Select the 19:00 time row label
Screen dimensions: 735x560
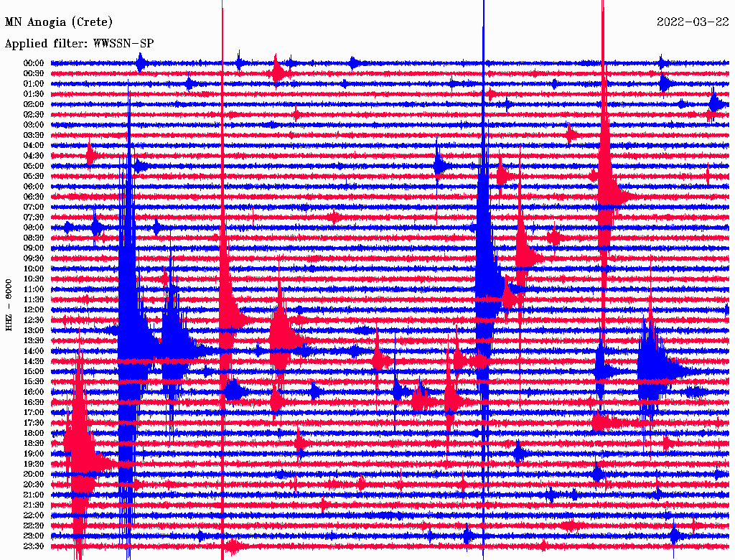[x=34, y=454]
